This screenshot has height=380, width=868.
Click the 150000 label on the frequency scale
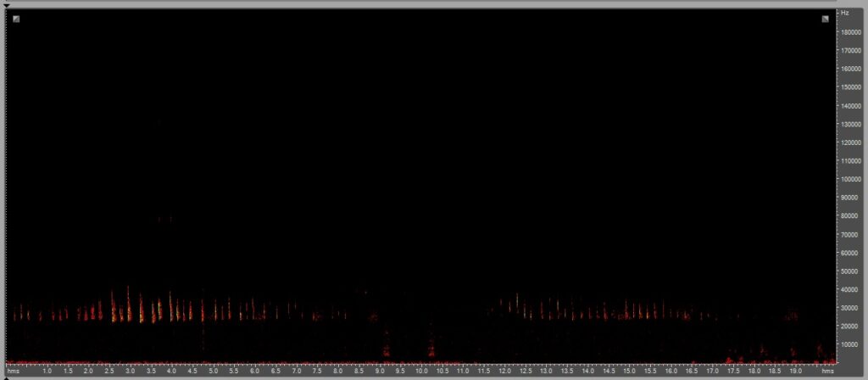(x=851, y=87)
